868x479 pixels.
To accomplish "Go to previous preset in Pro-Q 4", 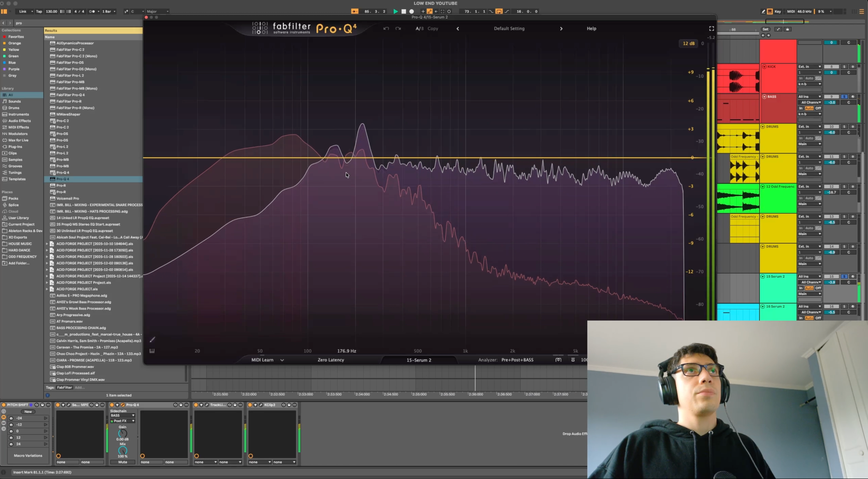I will pyautogui.click(x=458, y=28).
